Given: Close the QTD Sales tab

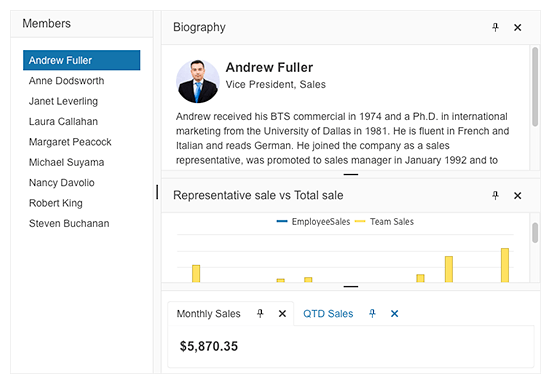Looking at the screenshot, I should point(395,313).
